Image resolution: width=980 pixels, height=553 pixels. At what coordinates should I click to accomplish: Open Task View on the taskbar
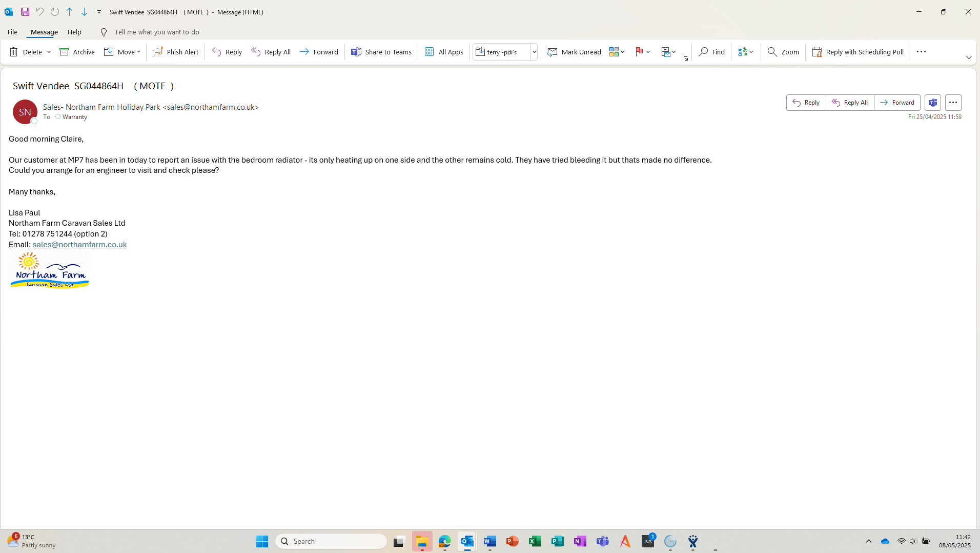point(399,541)
